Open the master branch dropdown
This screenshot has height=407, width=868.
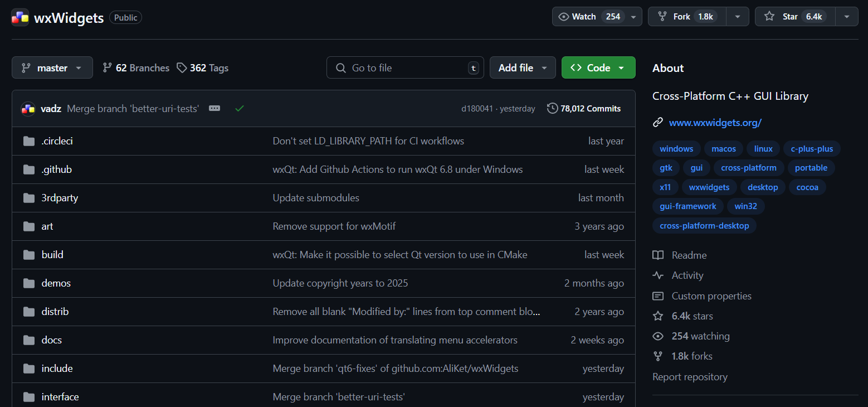click(x=52, y=67)
